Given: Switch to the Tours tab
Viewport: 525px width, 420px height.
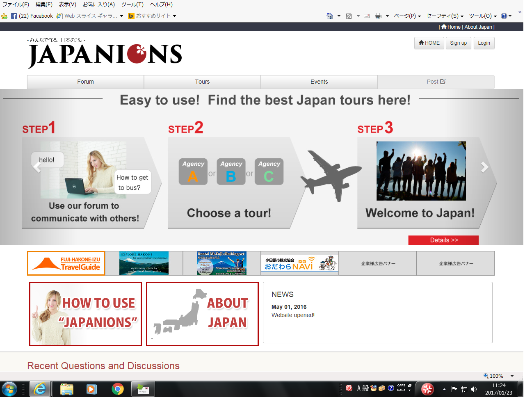Looking at the screenshot, I should coord(202,82).
